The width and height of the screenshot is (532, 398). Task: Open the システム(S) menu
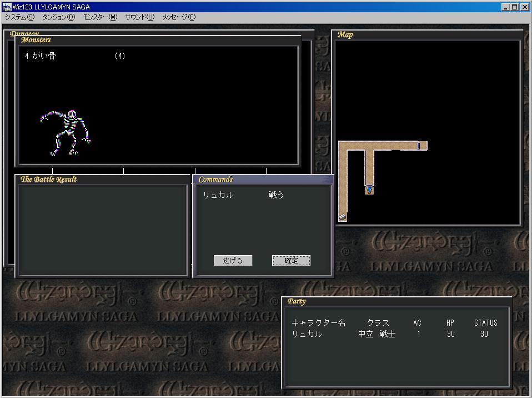pos(19,17)
